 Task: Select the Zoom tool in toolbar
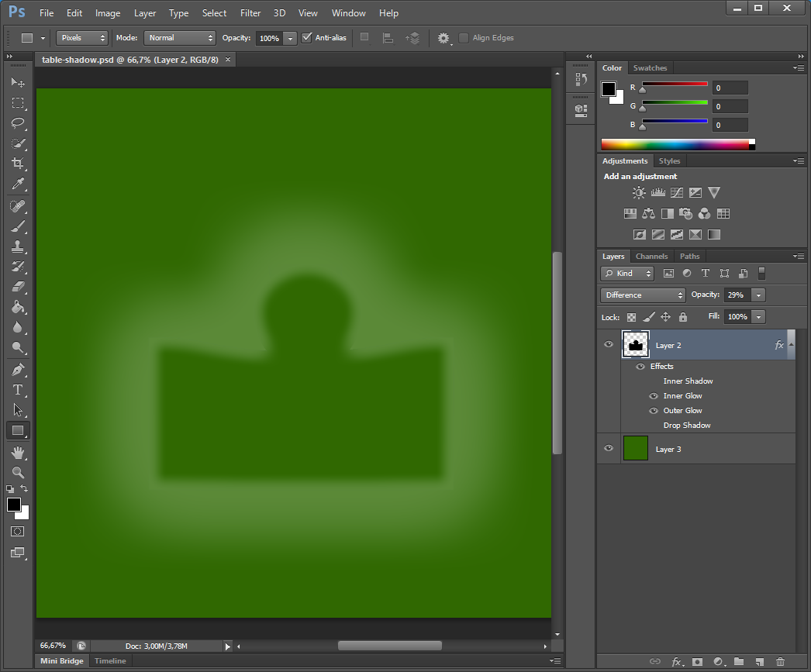(x=18, y=472)
